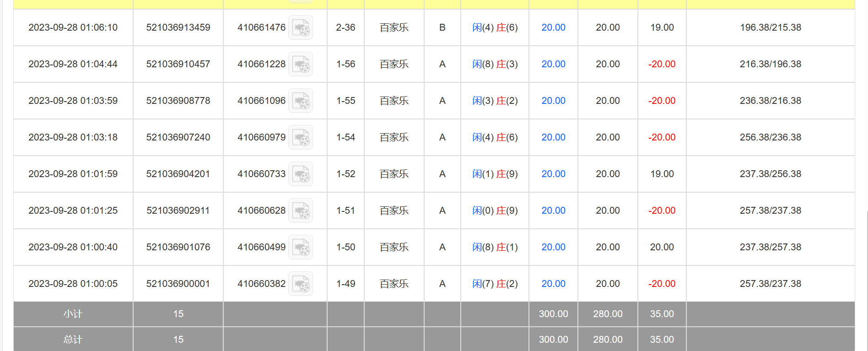Select order number 521036904201
The height and width of the screenshot is (351, 868).
point(178,174)
